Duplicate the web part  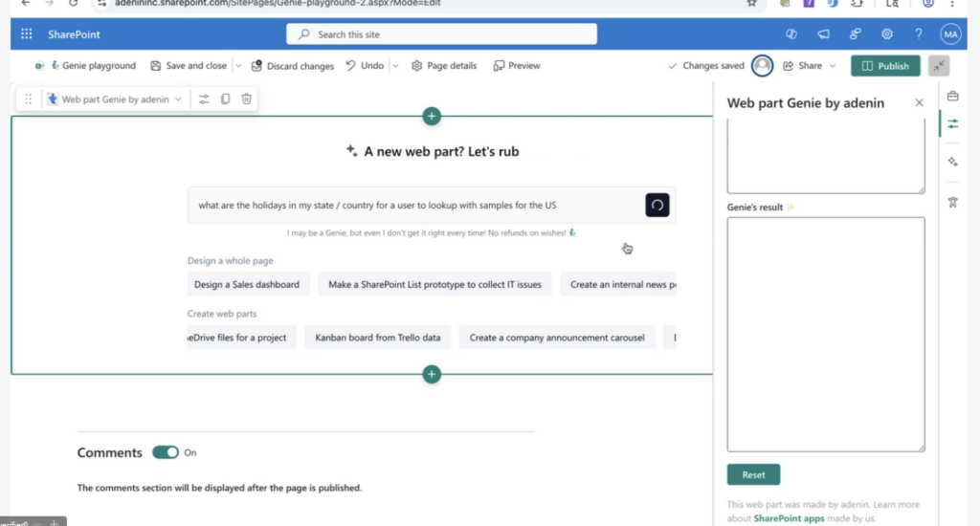click(x=225, y=99)
